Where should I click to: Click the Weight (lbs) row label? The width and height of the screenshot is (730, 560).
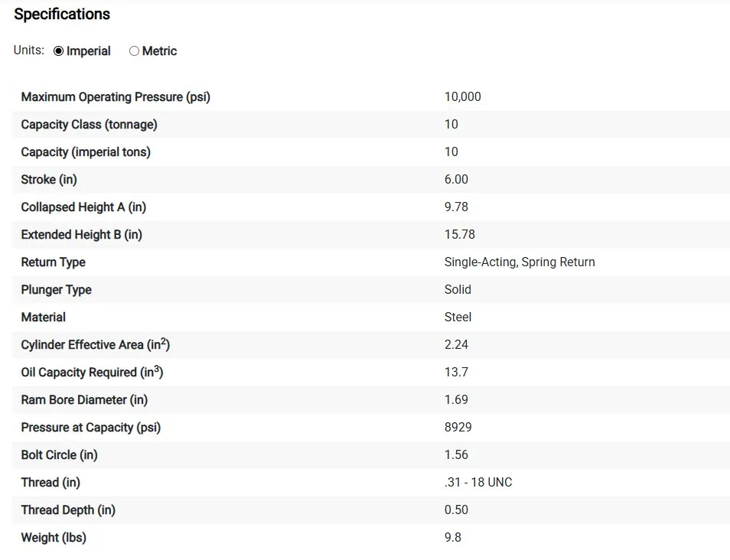pos(54,537)
